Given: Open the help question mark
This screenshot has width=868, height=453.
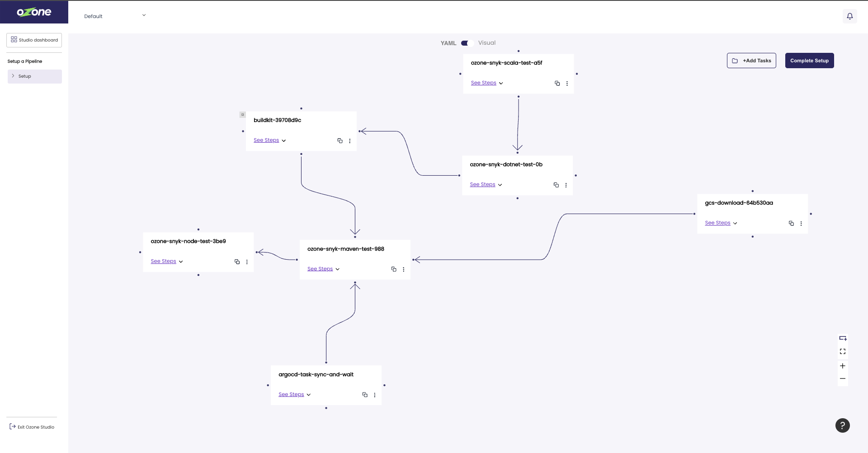Looking at the screenshot, I should click(x=842, y=425).
